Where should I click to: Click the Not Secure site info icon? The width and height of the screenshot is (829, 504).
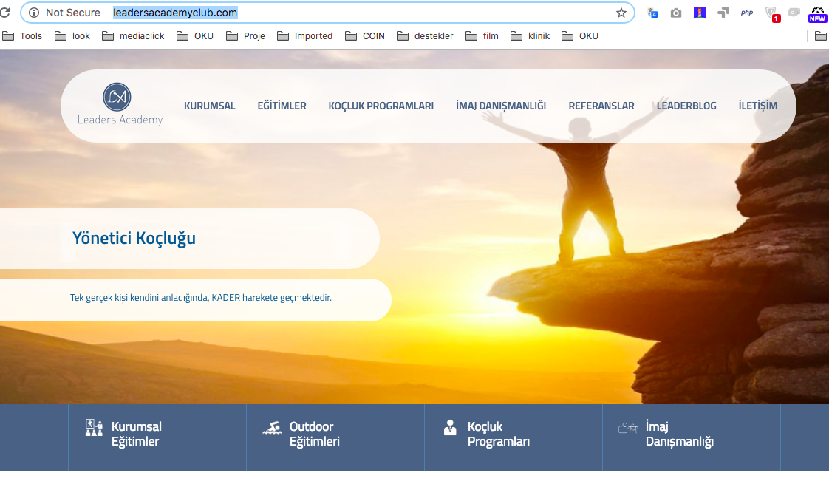(x=34, y=13)
